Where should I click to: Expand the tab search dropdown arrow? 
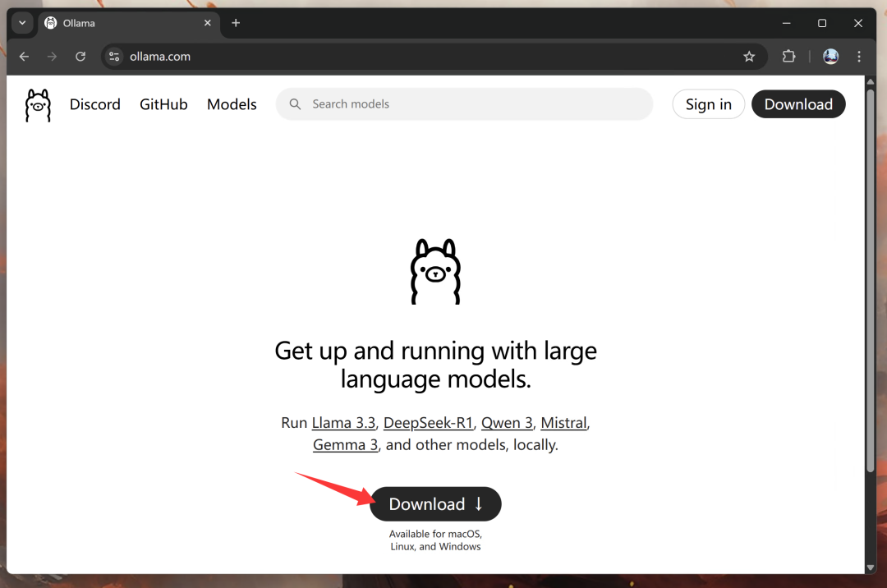pyautogui.click(x=22, y=23)
